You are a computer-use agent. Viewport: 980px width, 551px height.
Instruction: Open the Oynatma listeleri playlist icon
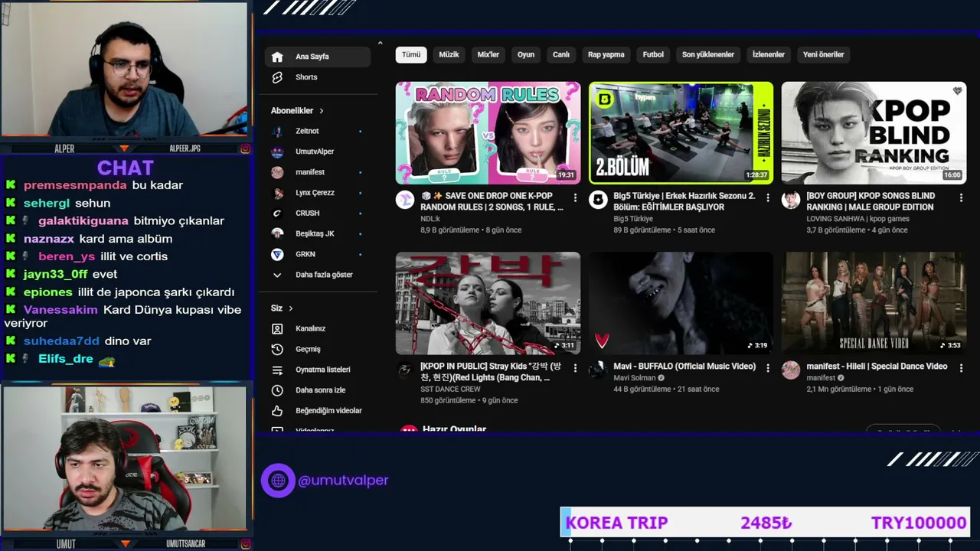(277, 370)
